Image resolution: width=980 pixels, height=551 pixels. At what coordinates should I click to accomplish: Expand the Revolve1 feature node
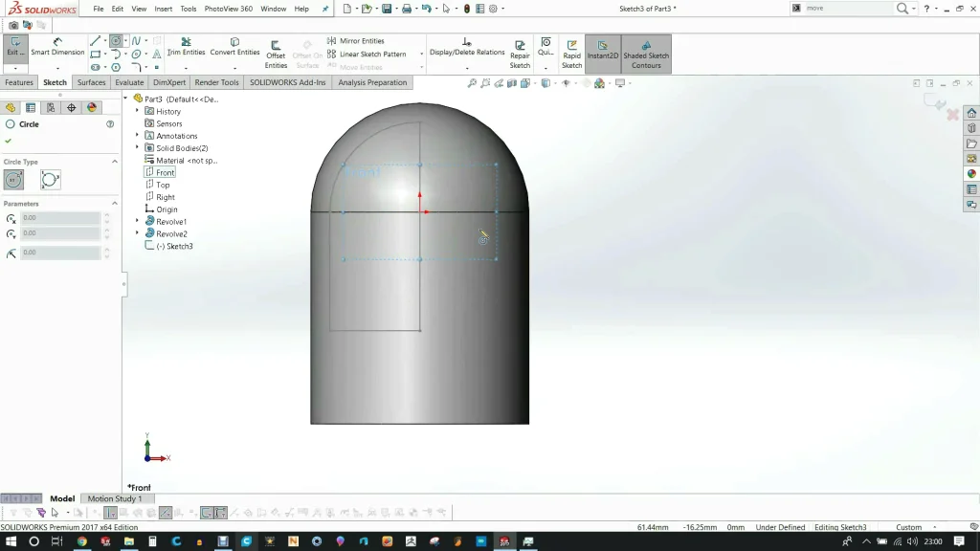coord(137,221)
